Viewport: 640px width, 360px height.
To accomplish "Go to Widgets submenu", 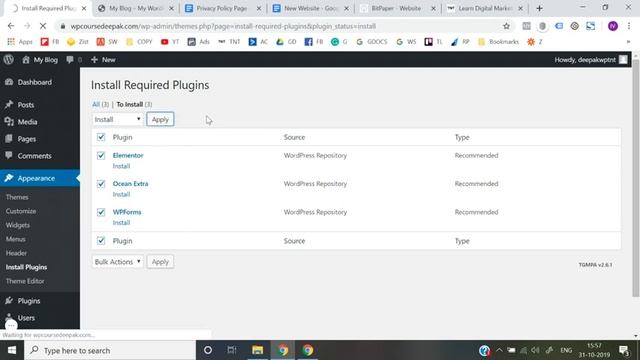I will (x=18, y=225).
